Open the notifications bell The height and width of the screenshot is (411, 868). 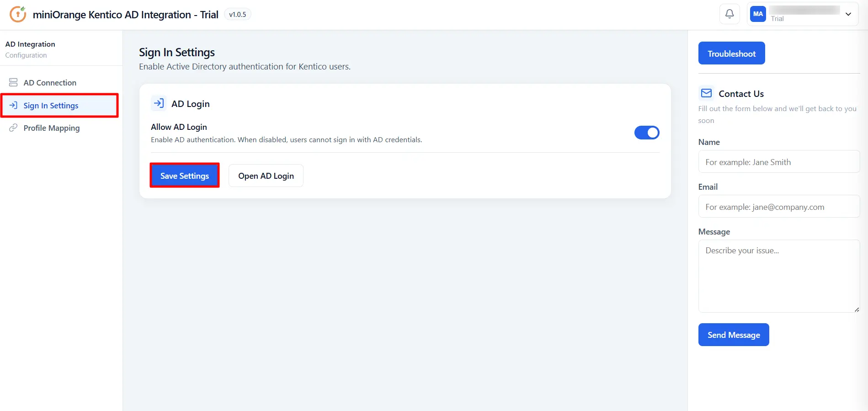[x=730, y=14]
